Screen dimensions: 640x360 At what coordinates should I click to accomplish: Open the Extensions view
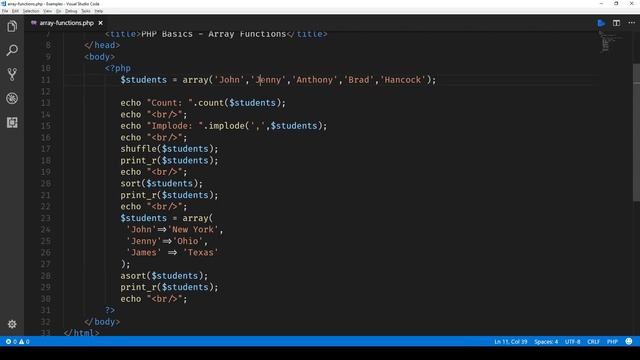12,122
